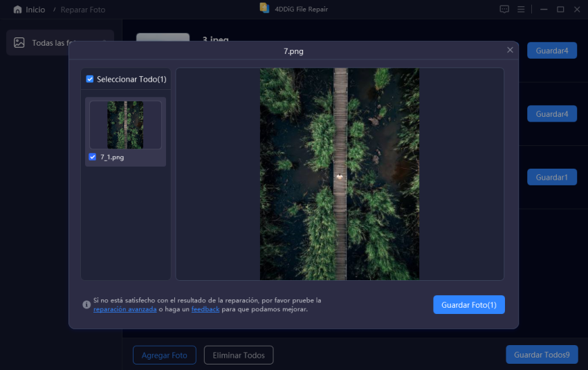Open the hamburger menu in title bar
This screenshot has height=370, width=588.
pyautogui.click(x=521, y=10)
